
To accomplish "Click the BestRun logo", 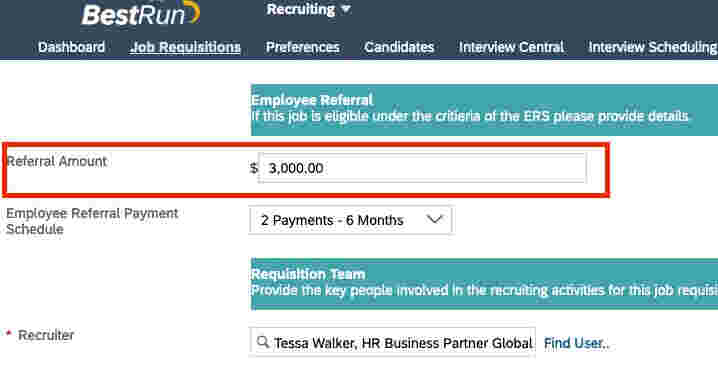I will [x=141, y=14].
